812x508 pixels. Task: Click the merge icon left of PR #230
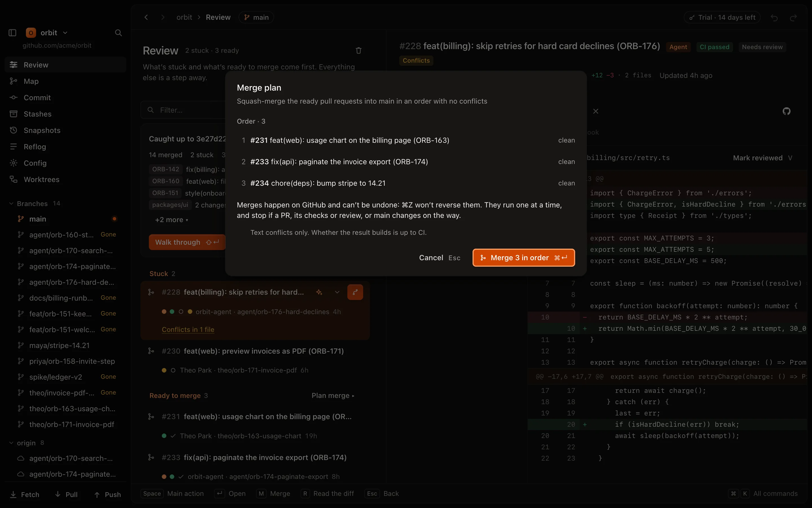click(151, 351)
